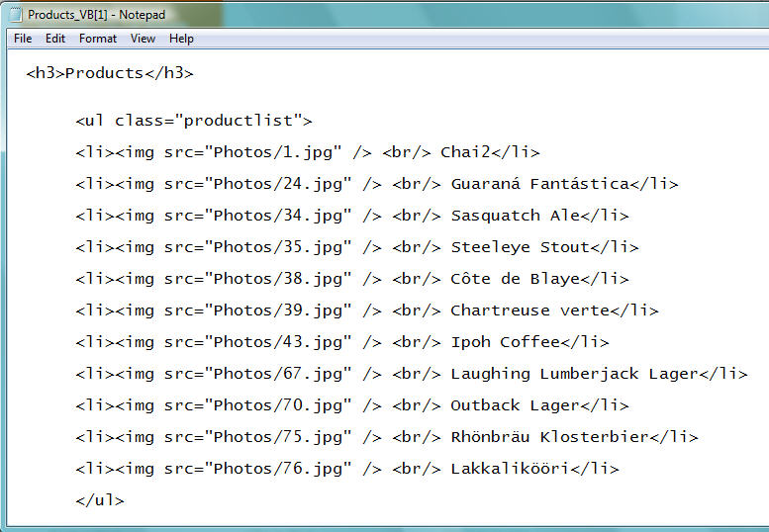Image resolution: width=769 pixels, height=532 pixels.
Task: Click the Côte de Blaye text
Action: click(515, 279)
